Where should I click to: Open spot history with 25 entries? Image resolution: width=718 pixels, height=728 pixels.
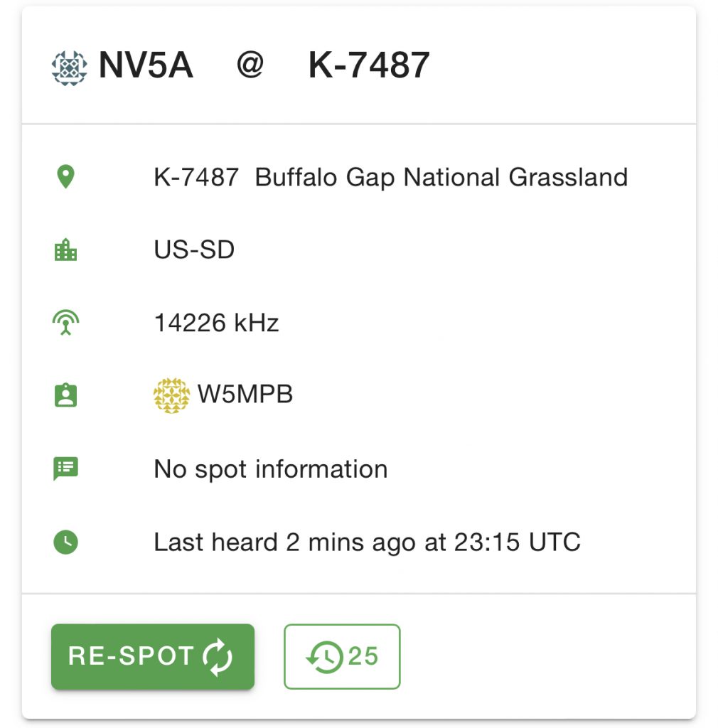tap(342, 657)
